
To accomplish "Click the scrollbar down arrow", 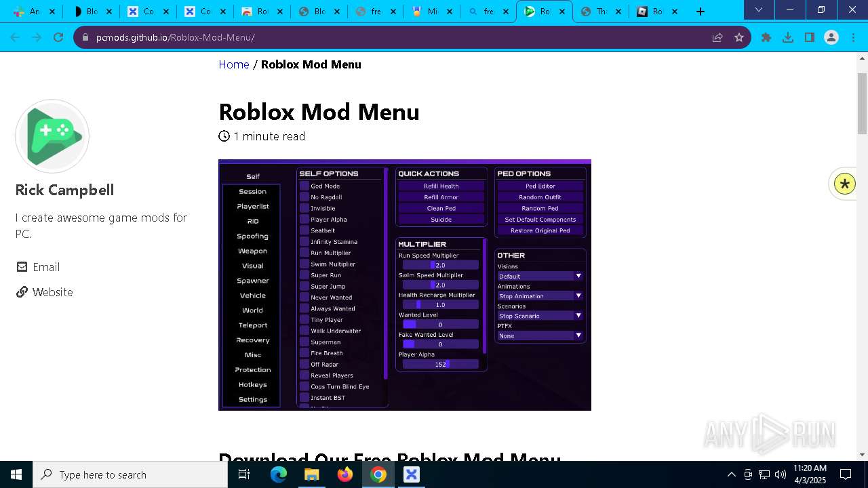I will (862, 455).
